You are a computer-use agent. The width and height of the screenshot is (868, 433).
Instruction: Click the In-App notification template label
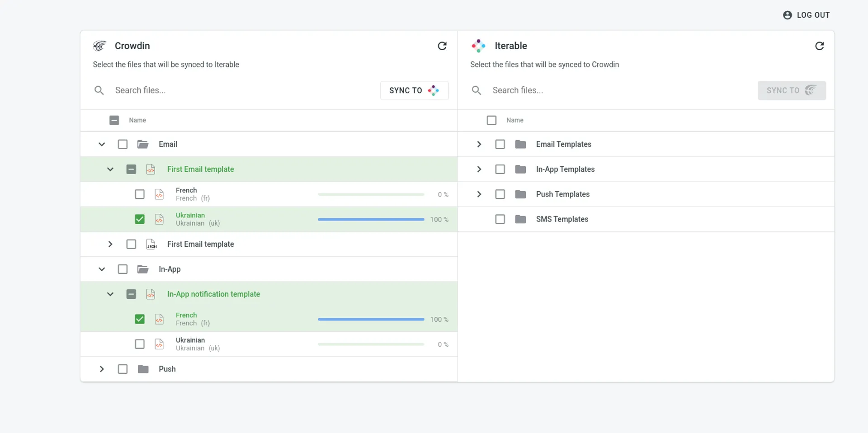click(x=213, y=294)
